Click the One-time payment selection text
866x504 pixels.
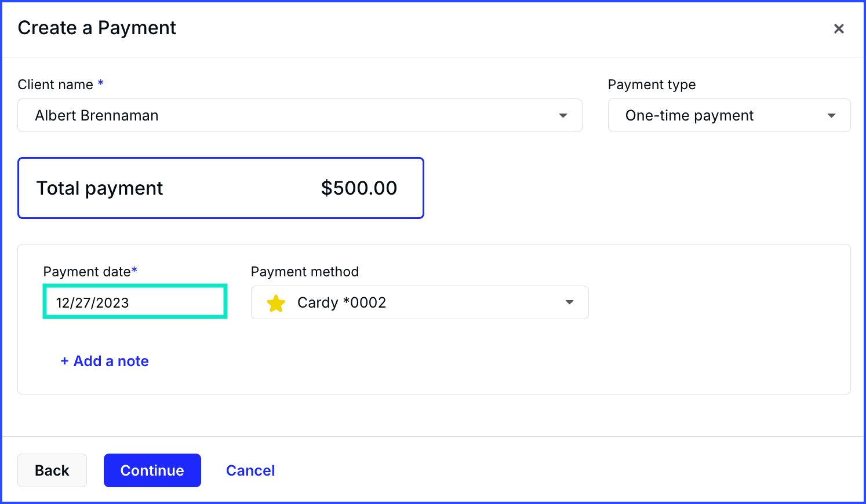689,115
